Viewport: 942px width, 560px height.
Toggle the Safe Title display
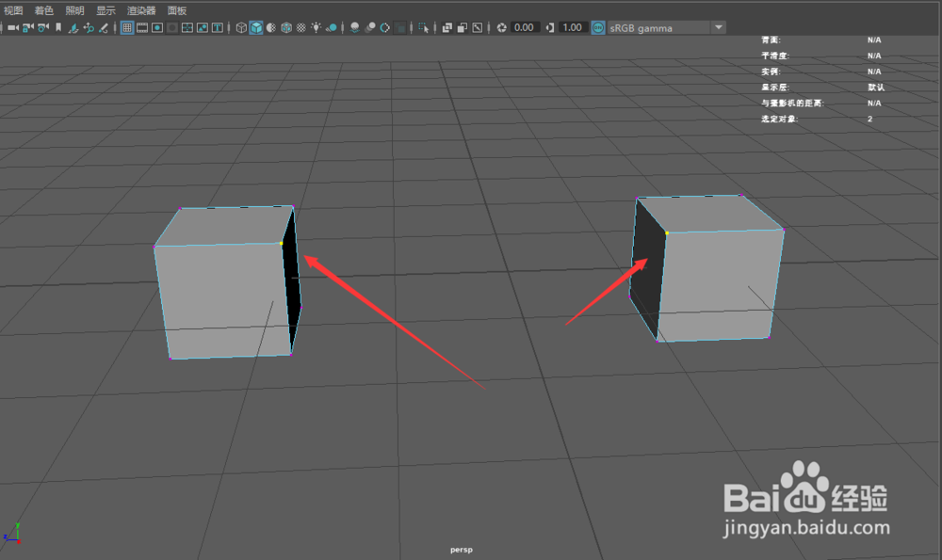218,27
